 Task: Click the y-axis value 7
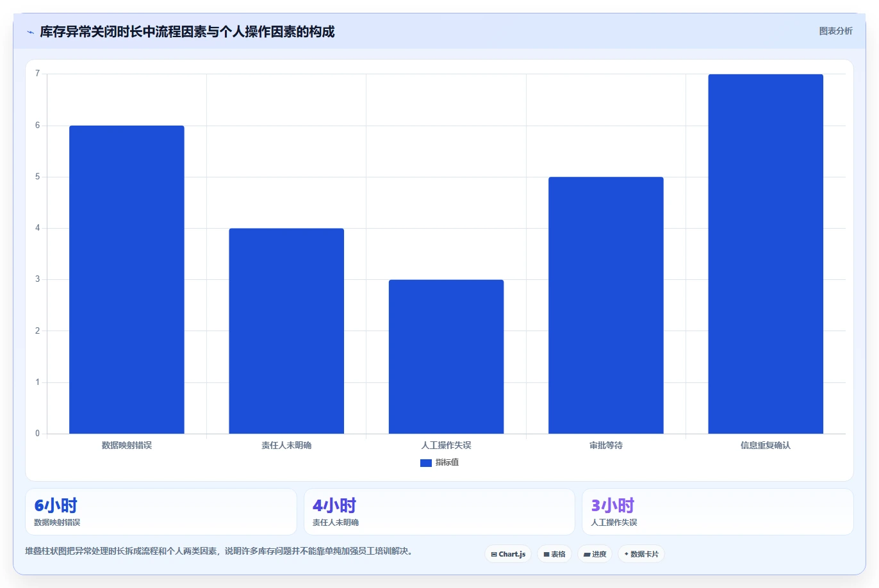38,74
